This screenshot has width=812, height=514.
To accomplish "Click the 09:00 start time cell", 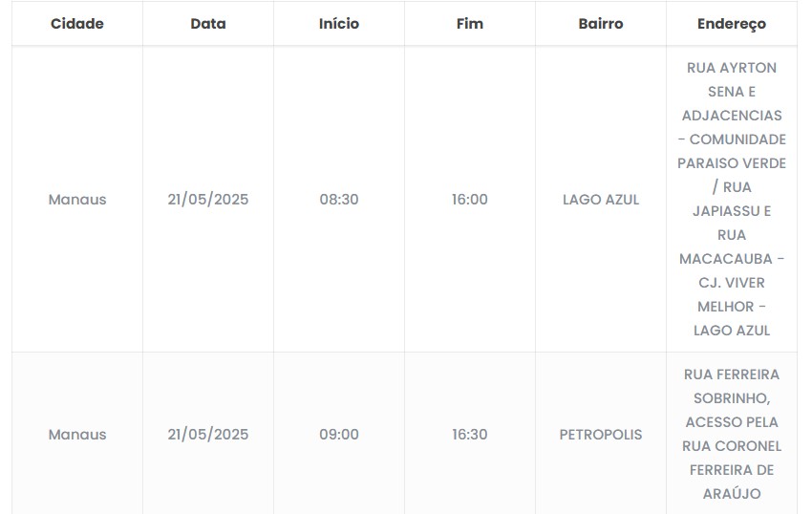I will 339,435.
